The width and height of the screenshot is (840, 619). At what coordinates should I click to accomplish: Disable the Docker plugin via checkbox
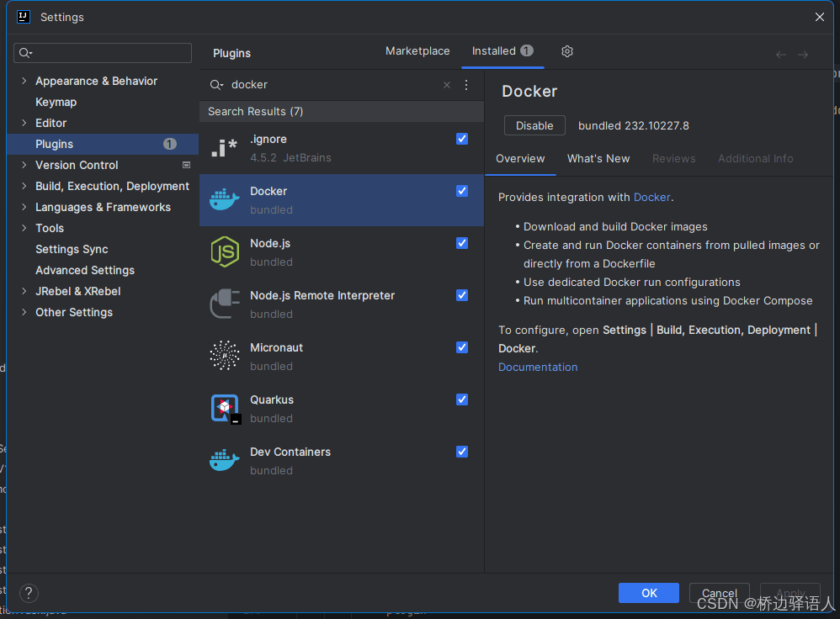point(462,191)
